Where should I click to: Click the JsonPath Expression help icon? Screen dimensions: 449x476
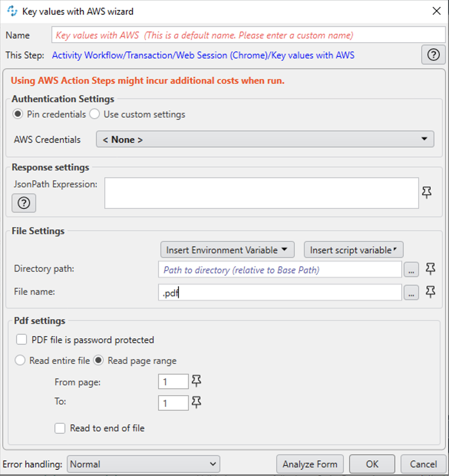[x=24, y=203]
